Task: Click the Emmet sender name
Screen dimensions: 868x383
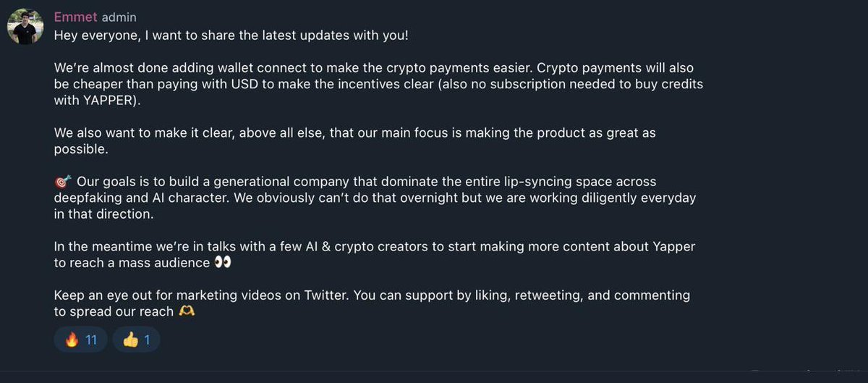Action: [x=76, y=17]
